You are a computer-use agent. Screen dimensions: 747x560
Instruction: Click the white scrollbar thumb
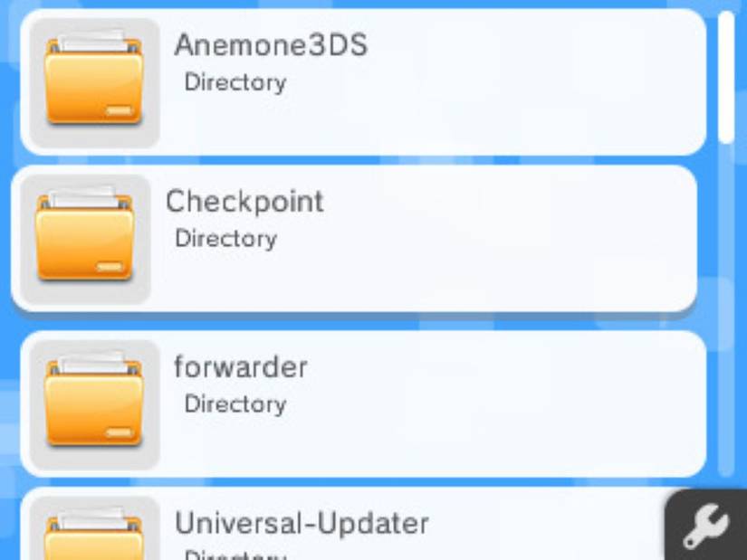726,77
